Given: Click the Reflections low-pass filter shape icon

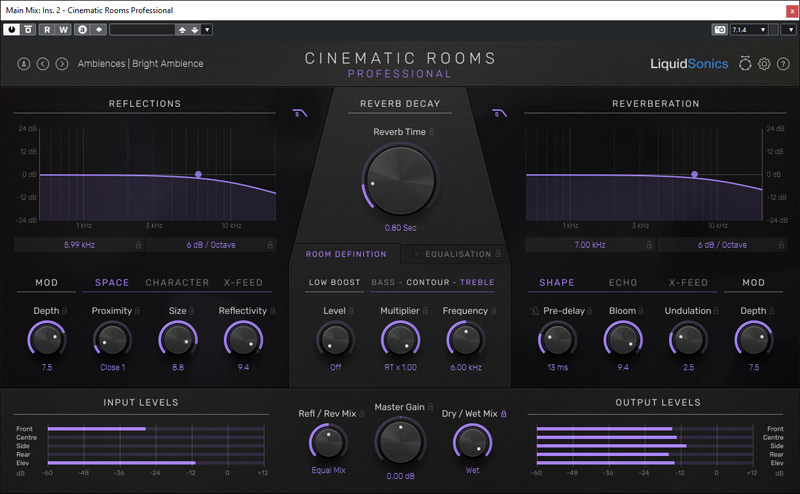Looking at the screenshot, I should point(300,113).
